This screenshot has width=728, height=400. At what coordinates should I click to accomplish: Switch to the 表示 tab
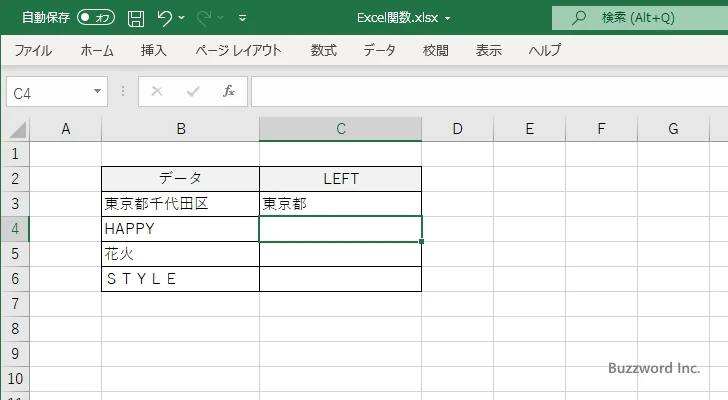coord(488,50)
